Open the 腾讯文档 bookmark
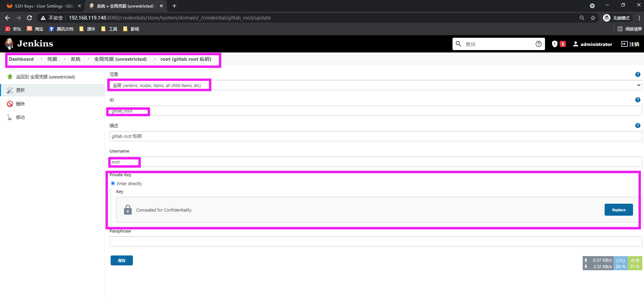The image size is (644, 299). pos(61,29)
